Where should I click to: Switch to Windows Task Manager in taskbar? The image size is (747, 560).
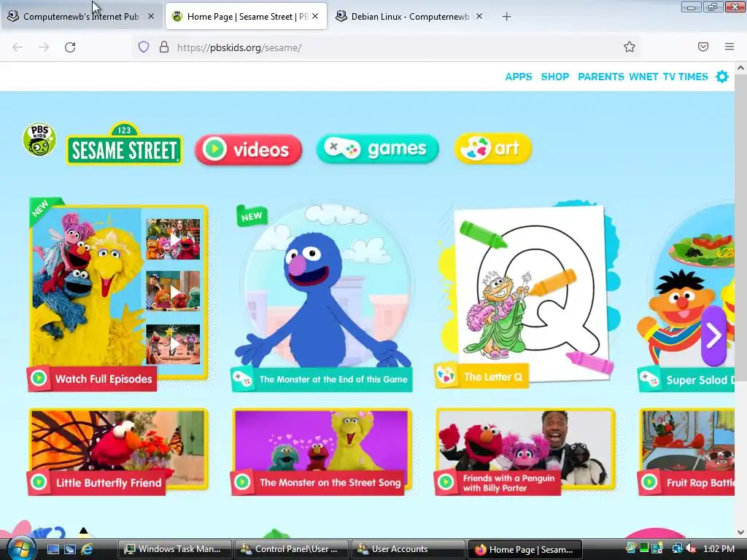(x=175, y=549)
